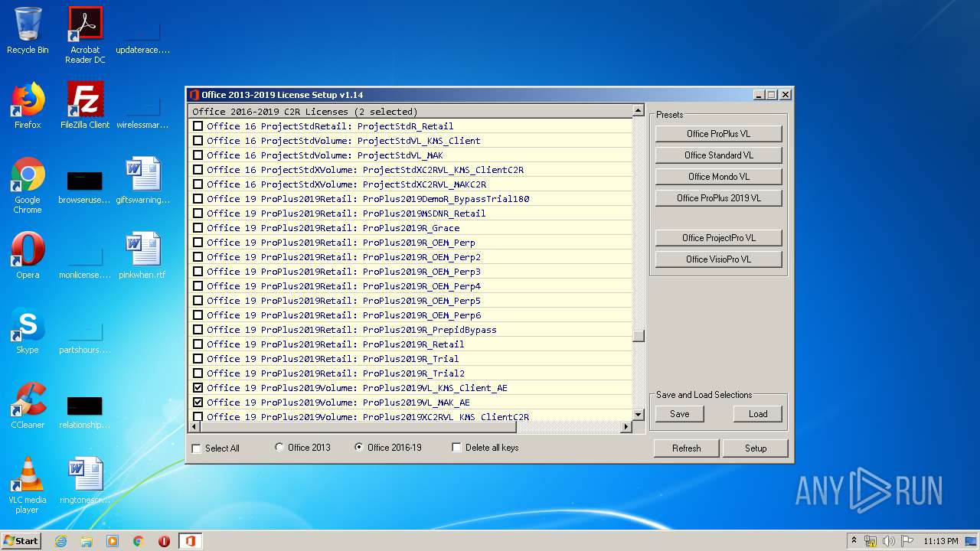Screen dimensions: 980x551
Task: Toggle the Select All checkbox
Action: point(197,448)
